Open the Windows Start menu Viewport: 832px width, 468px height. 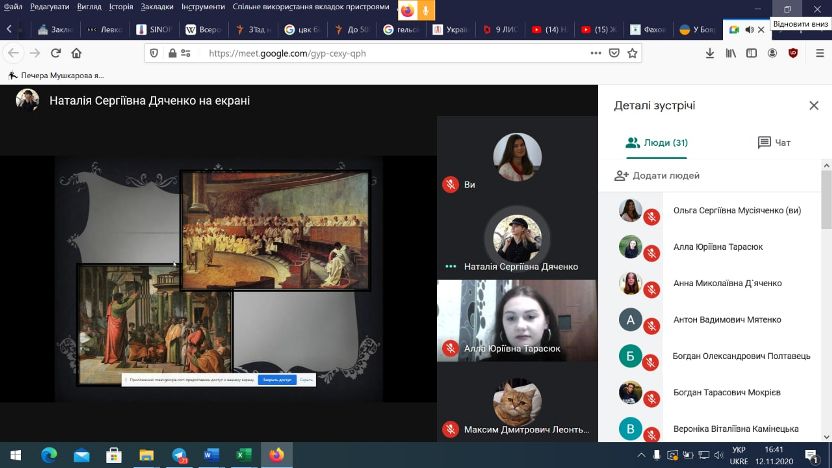pos(15,455)
